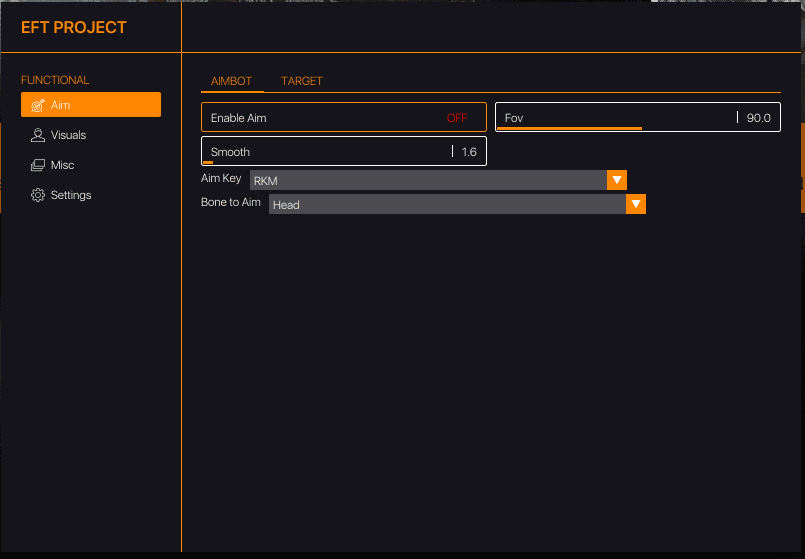
Task: Expand the Aim Key dropdown arrow
Action: tap(617, 180)
